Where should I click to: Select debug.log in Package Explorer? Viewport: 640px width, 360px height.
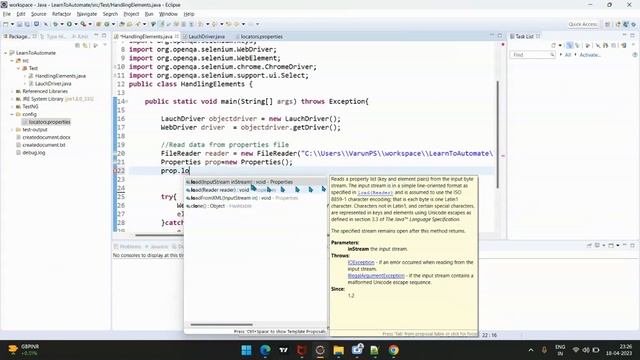pos(33,153)
